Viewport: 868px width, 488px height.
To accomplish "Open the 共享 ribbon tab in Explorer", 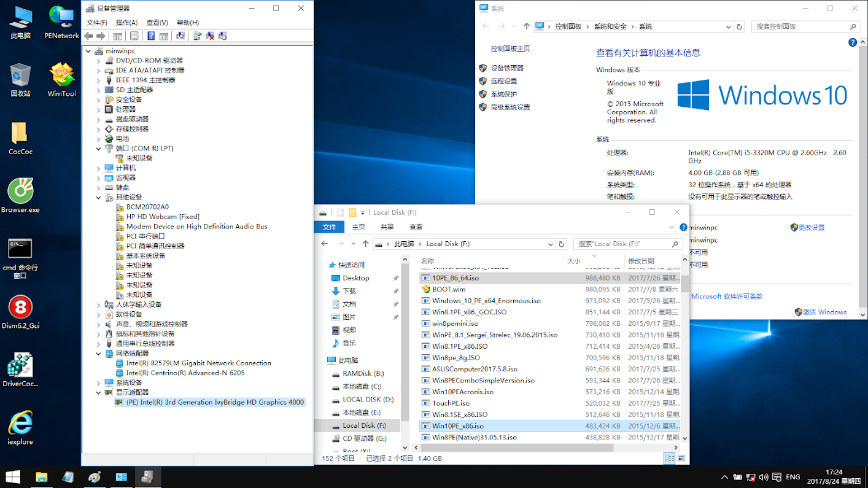I will pos(387,227).
